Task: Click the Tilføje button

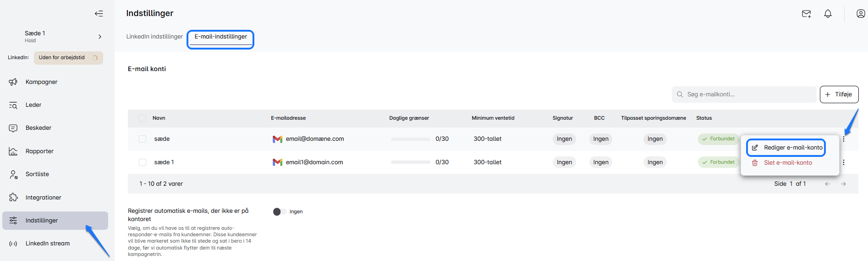Action: point(839,94)
